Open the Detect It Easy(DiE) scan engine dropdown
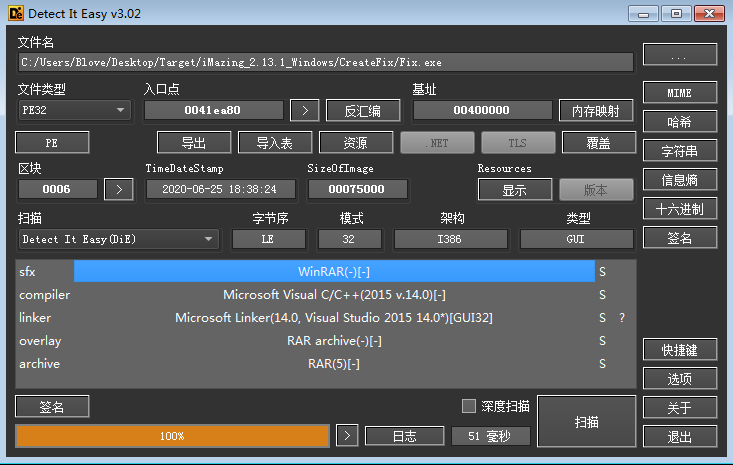 119,239
